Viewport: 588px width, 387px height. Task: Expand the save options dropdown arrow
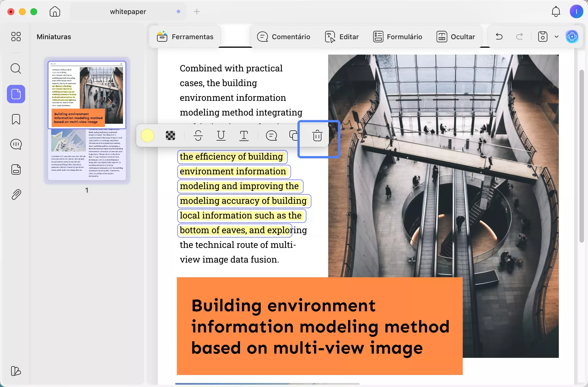tap(556, 37)
